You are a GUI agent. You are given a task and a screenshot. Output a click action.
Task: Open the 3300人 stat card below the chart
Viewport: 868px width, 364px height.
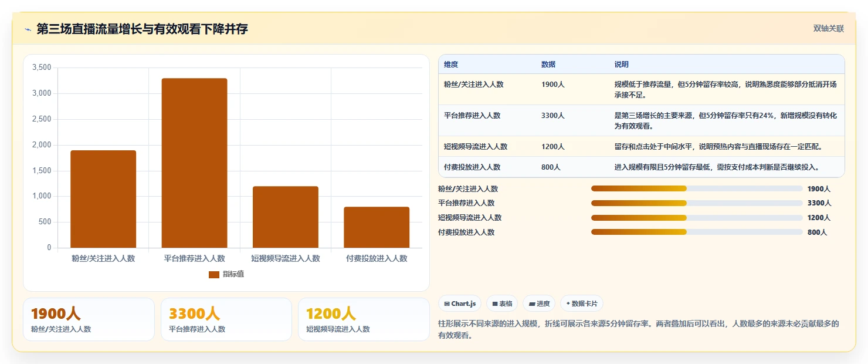click(226, 319)
